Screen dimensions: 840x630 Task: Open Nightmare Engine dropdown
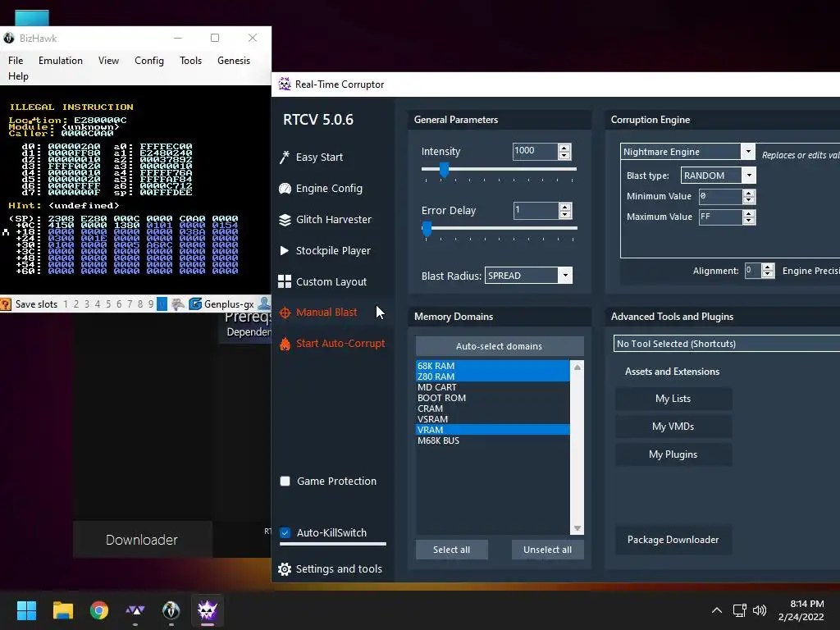pos(748,152)
